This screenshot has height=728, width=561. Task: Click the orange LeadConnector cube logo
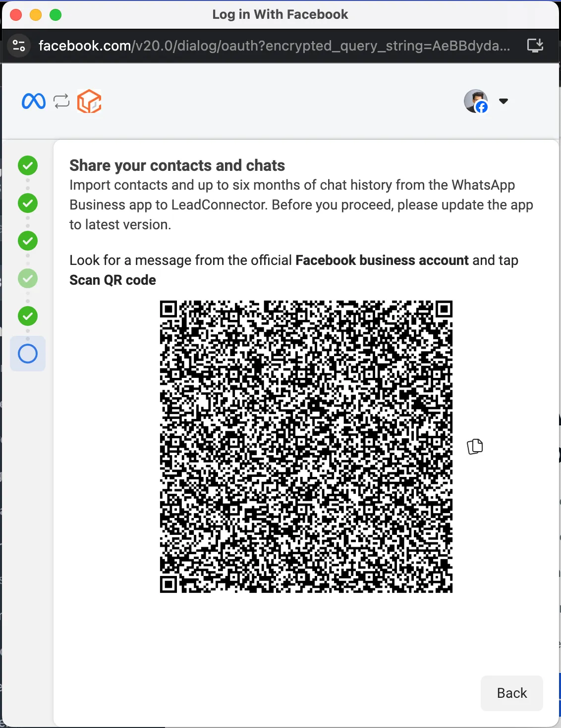point(89,101)
